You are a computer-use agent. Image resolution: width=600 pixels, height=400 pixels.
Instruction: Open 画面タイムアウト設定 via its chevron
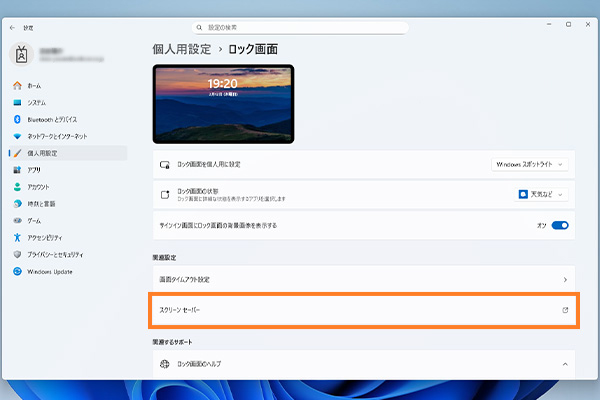tap(565, 280)
